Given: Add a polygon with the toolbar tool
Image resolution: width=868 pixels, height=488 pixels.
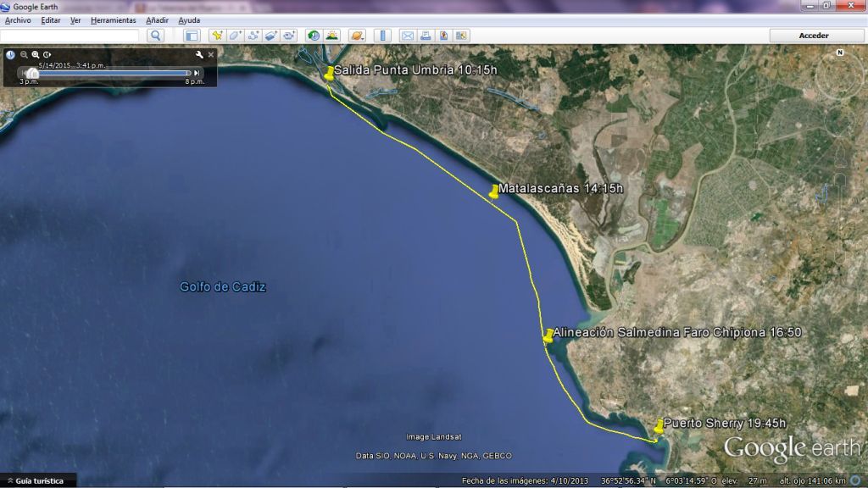Looking at the screenshot, I should tap(235, 36).
